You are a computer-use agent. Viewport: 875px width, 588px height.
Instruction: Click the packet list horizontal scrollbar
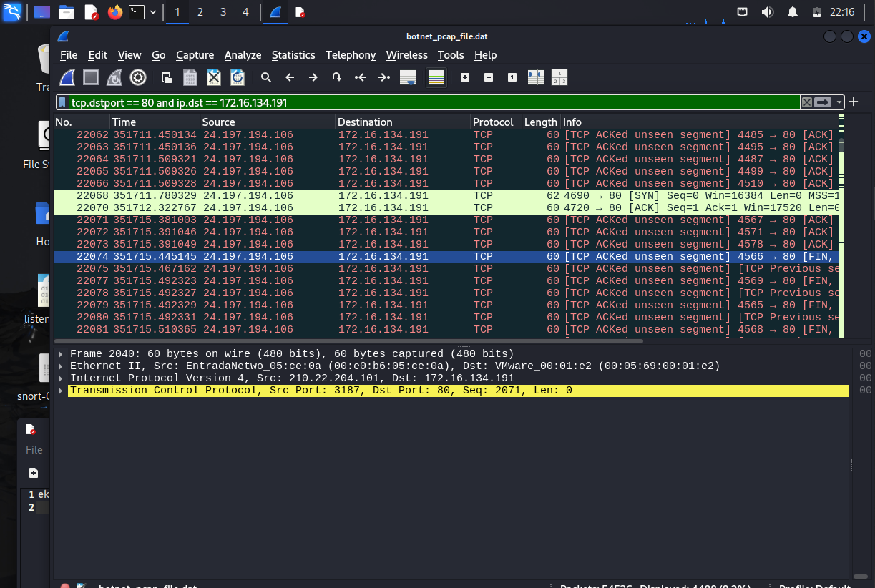[348, 341]
